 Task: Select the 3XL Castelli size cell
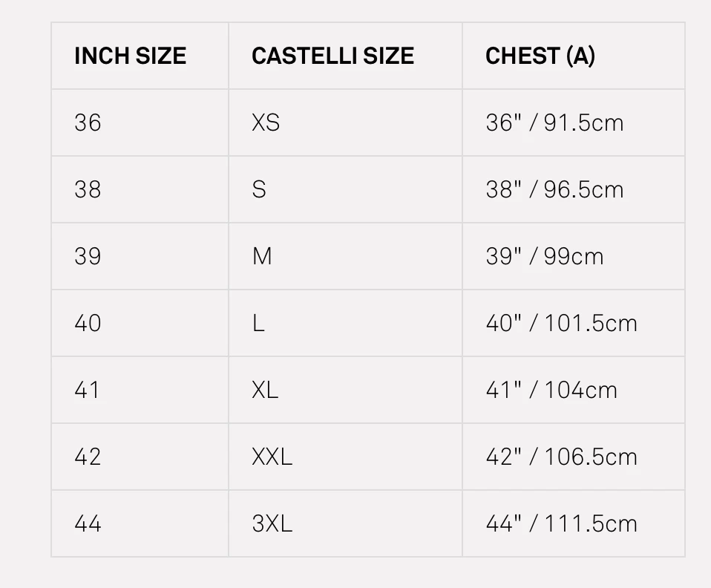point(272,523)
